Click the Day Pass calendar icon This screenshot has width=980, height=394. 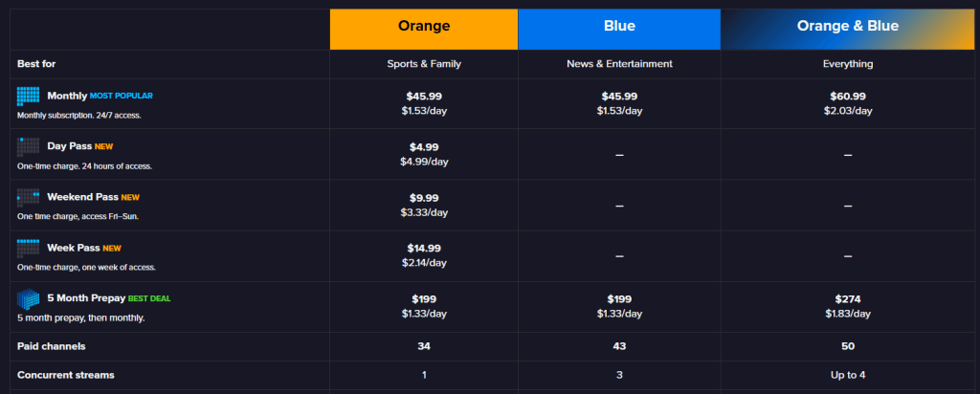tap(28, 146)
